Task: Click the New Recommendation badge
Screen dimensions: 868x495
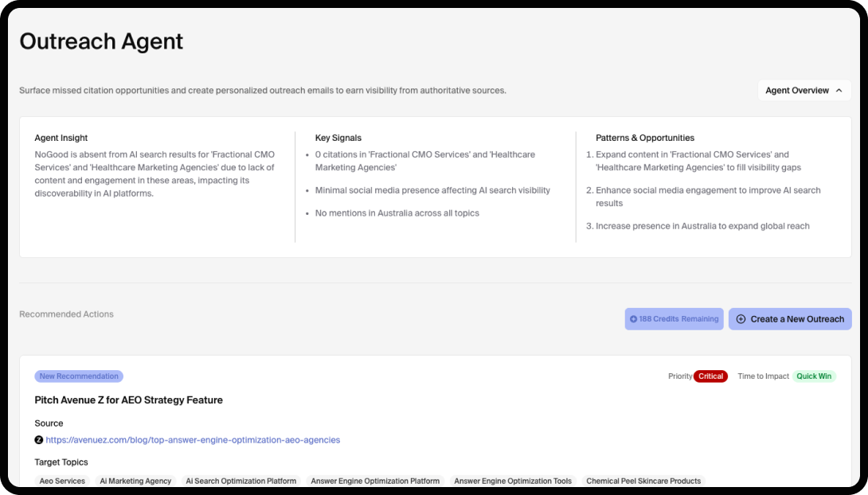Action: tap(79, 376)
